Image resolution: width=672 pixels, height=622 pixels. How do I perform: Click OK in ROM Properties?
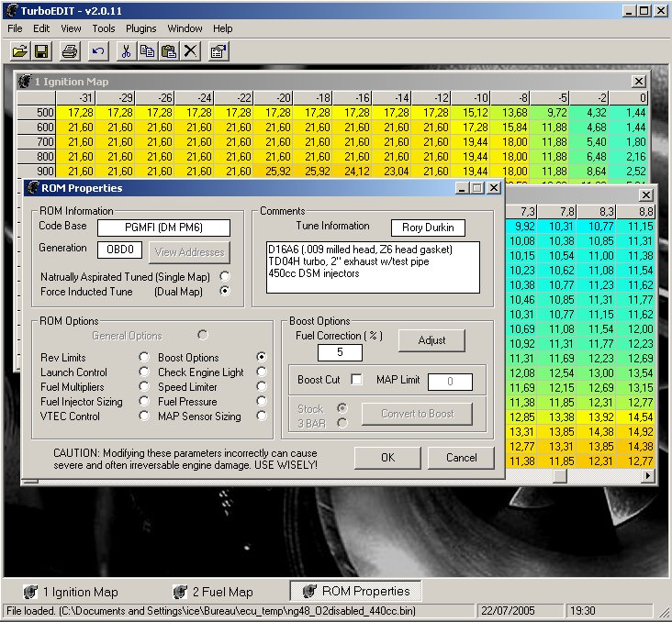(387, 458)
